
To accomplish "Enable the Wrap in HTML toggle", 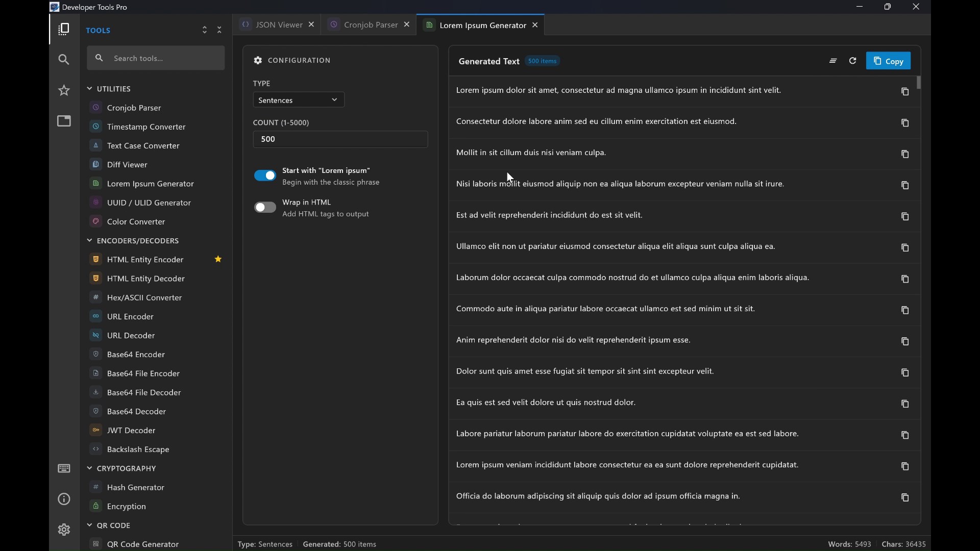I will [265, 208].
